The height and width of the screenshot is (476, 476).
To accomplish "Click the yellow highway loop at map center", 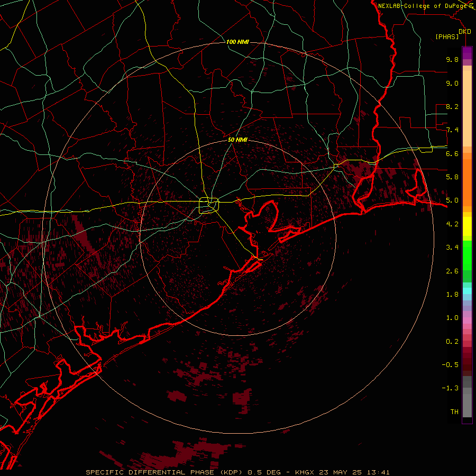I will pos(209,205).
